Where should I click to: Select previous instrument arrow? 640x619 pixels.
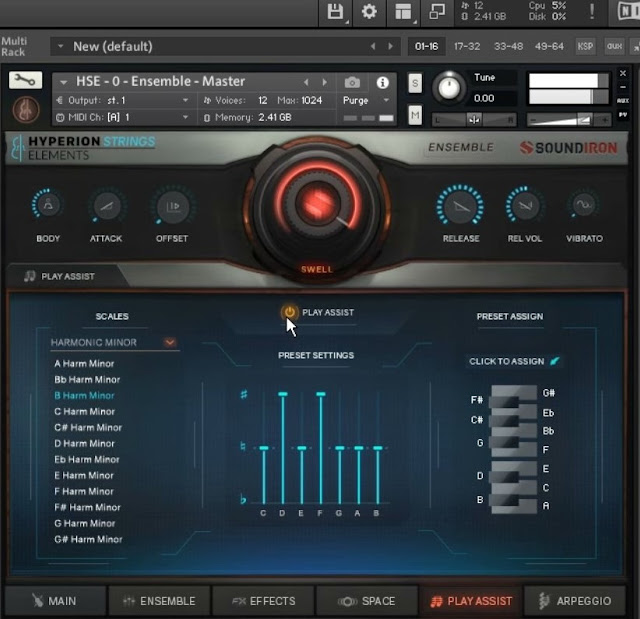306,82
